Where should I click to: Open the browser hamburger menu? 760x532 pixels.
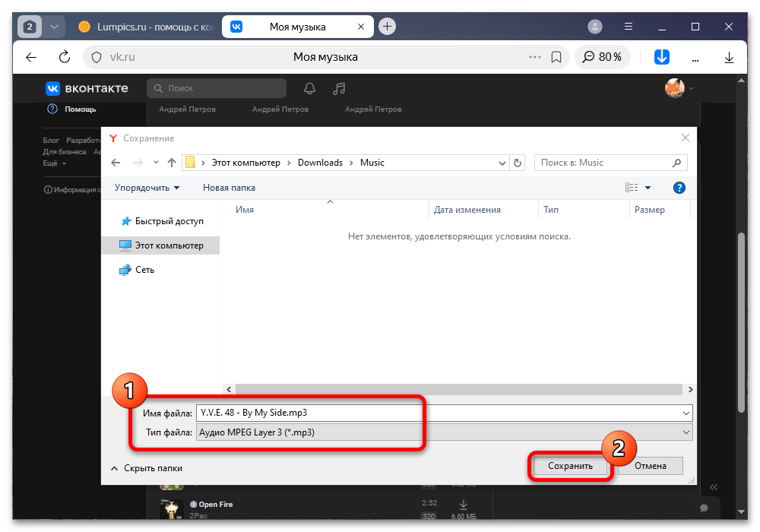point(629,26)
